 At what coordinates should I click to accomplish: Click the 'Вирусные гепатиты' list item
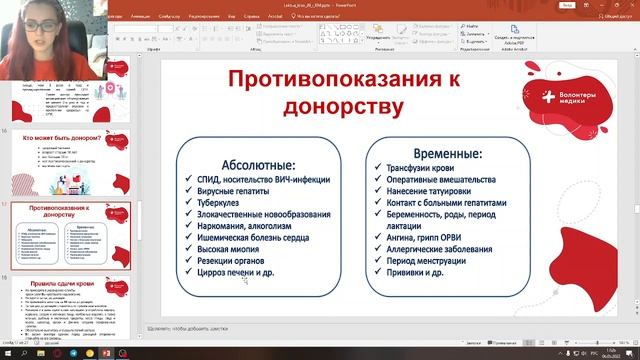233,191
